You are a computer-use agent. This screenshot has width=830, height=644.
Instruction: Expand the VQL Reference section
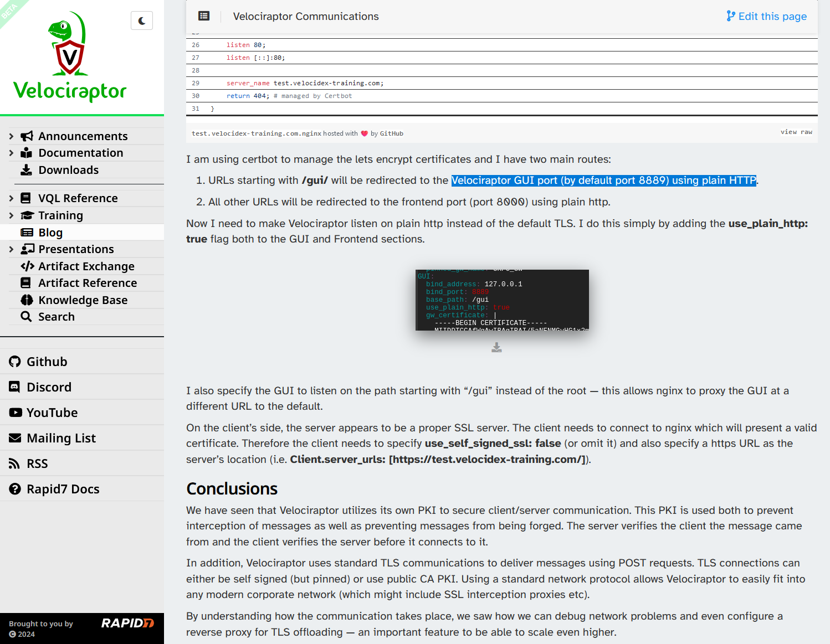(x=11, y=198)
